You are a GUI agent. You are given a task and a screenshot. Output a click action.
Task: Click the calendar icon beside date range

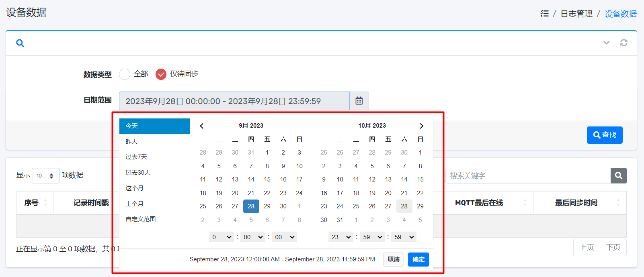(359, 101)
